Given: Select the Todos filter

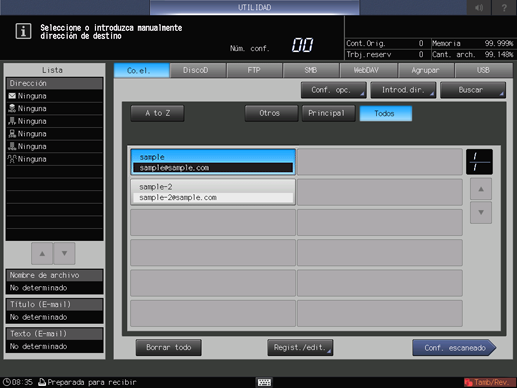Looking at the screenshot, I should [386, 113].
